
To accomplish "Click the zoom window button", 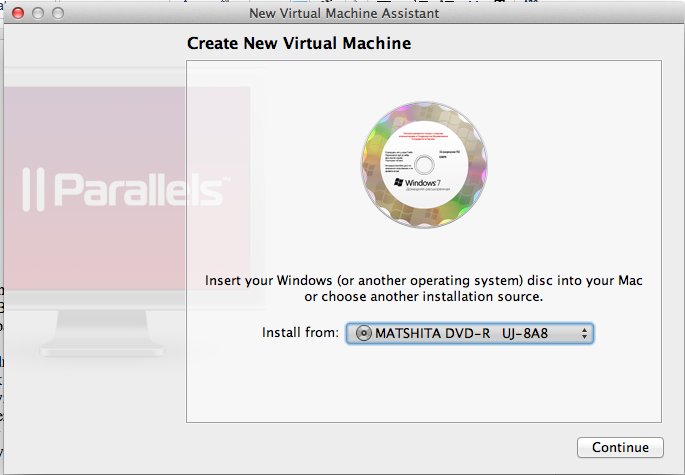I will tap(58, 13).
